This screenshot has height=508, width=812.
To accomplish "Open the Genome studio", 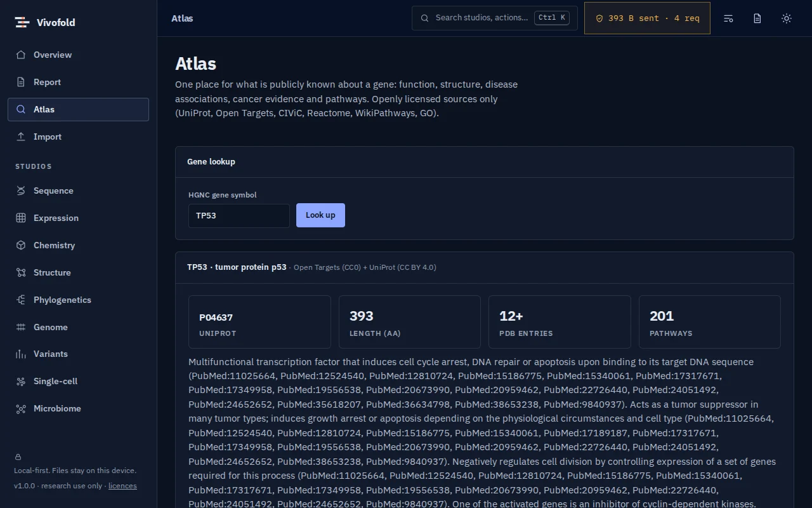I will click(79, 327).
